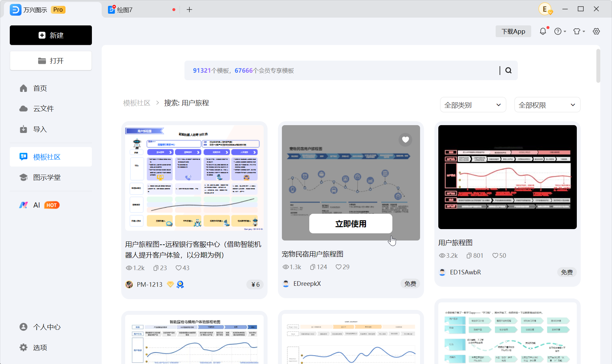This screenshot has height=364, width=612.
Task: Open the skin shirt icon menu
Action: (x=579, y=31)
